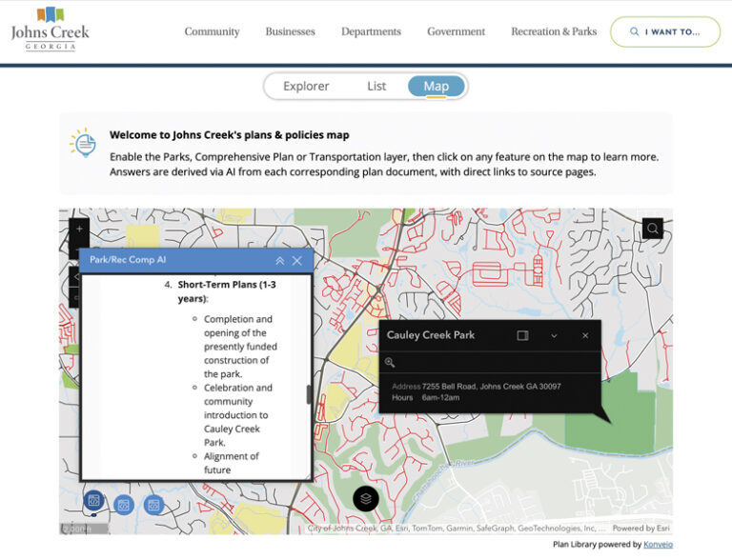Click the I WANT TO... search button
The height and width of the screenshot is (560, 732).
coord(665,31)
